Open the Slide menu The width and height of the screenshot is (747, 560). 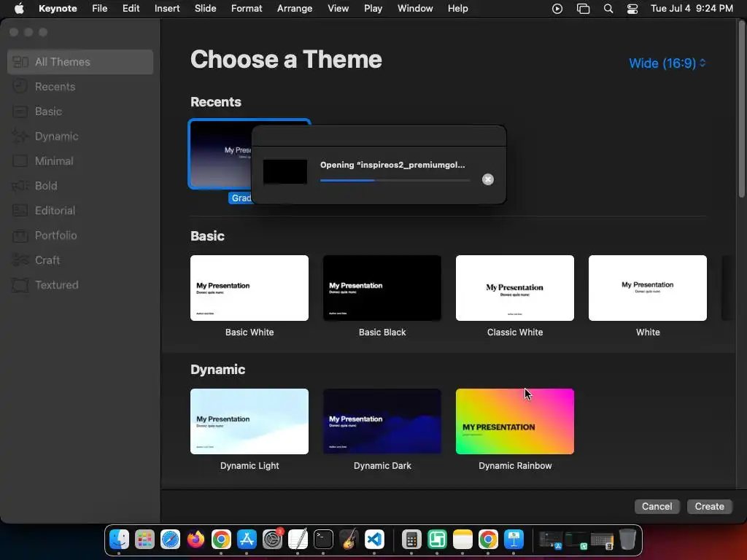(x=205, y=9)
